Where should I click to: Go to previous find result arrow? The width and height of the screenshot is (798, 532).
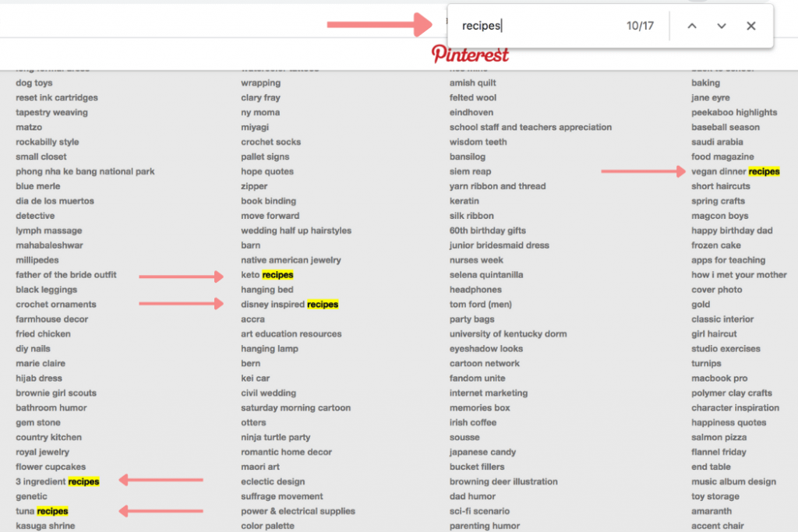pyautogui.click(x=692, y=26)
